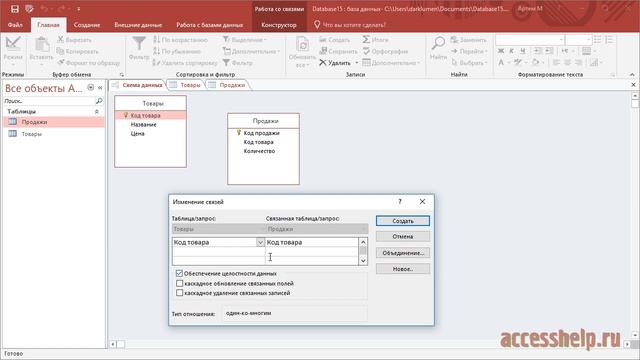Click the lightbulb 'Что вы хотите сделать?' box

click(x=349, y=25)
